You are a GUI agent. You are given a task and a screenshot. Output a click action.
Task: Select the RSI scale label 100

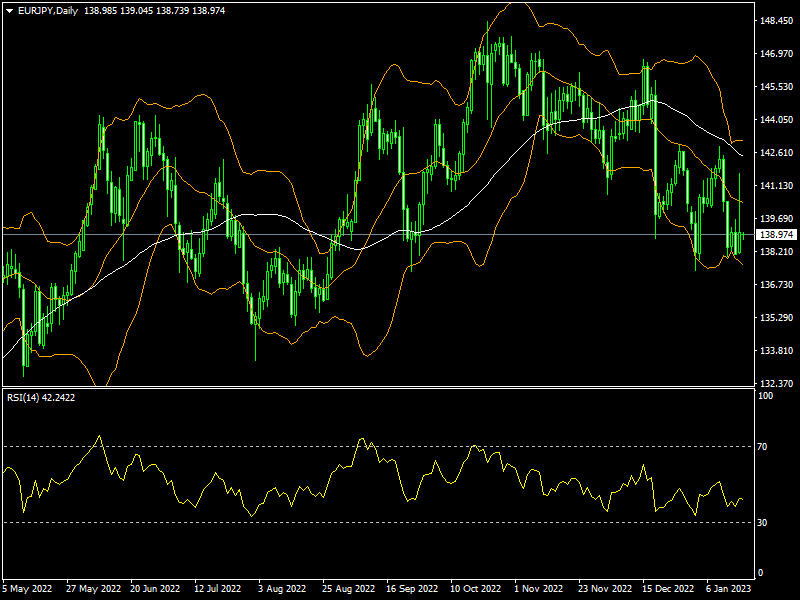pos(766,396)
